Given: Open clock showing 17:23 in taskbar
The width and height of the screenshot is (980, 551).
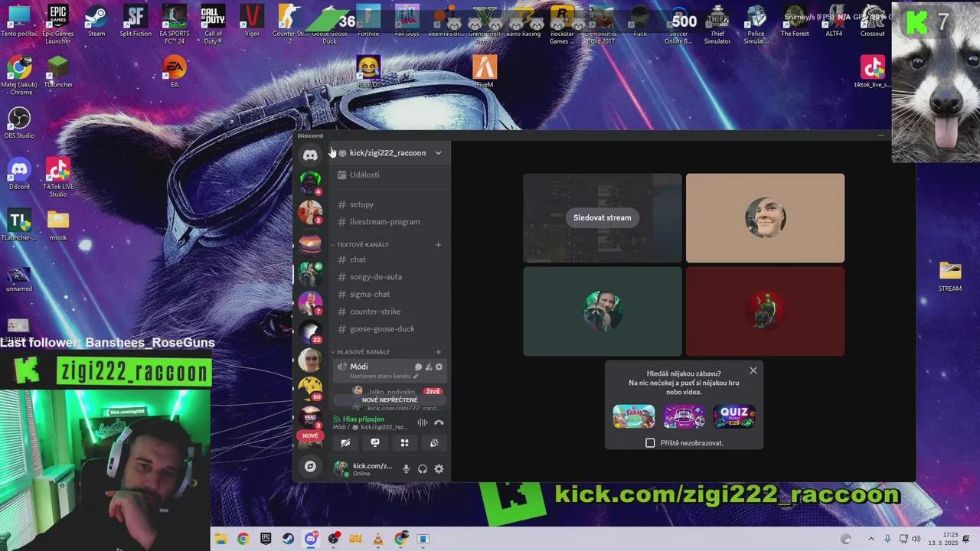Looking at the screenshot, I should tap(943, 539).
